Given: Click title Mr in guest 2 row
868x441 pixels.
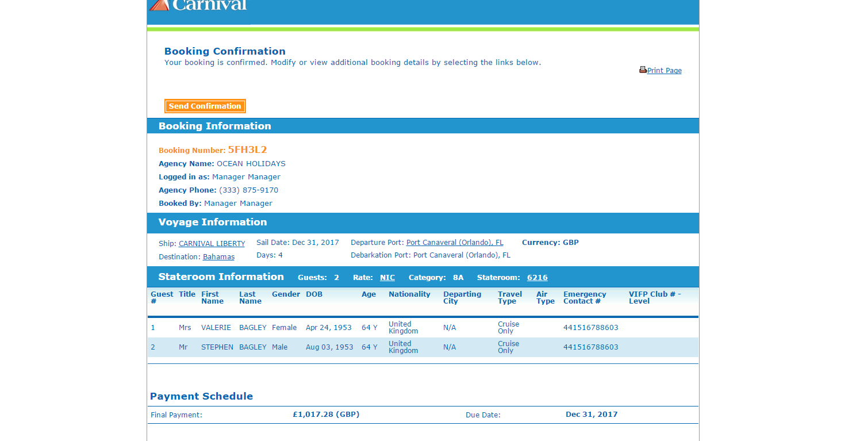Looking at the screenshot, I should pos(183,347).
